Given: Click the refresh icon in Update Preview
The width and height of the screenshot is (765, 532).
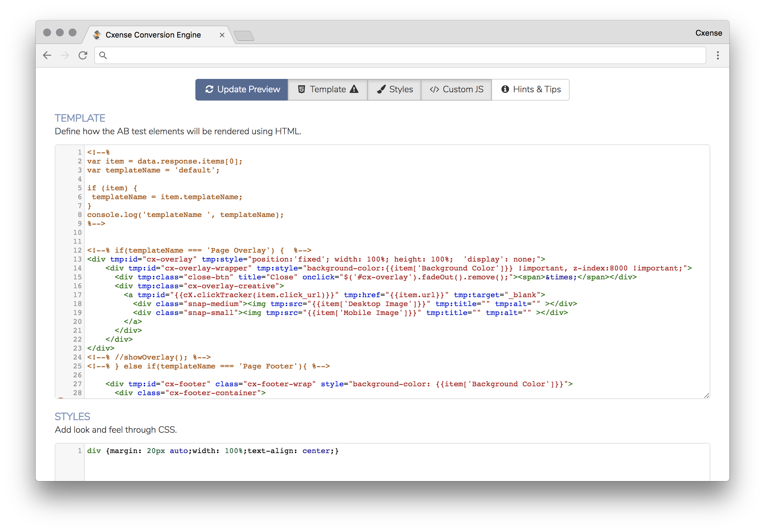Looking at the screenshot, I should coord(209,89).
